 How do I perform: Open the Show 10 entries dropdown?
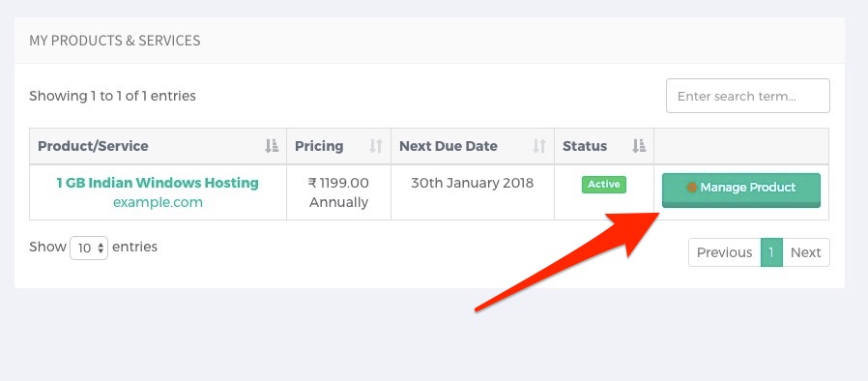click(x=89, y=249)
